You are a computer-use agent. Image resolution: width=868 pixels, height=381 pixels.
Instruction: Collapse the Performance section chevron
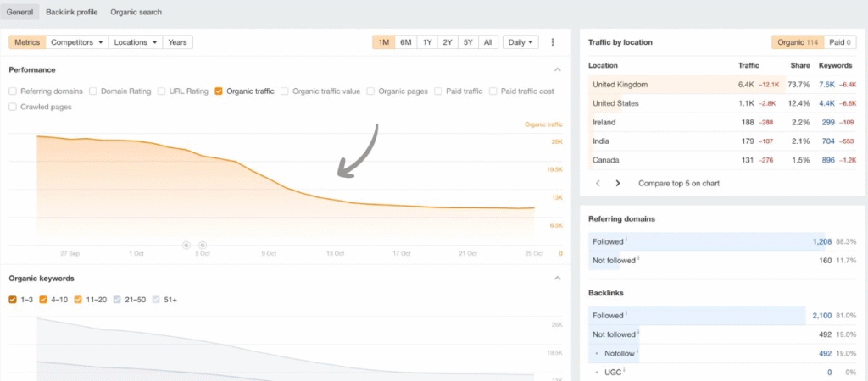click(557, 69)
